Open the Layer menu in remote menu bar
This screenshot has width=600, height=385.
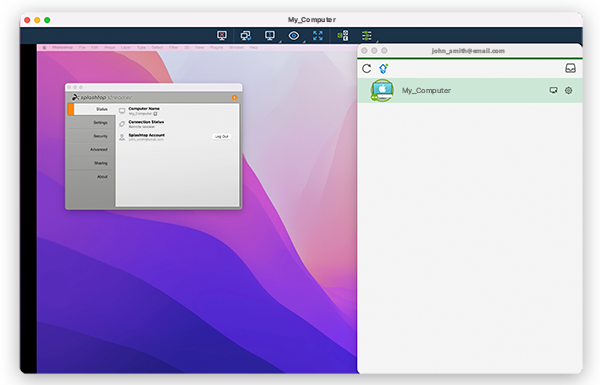pos(126,47)
